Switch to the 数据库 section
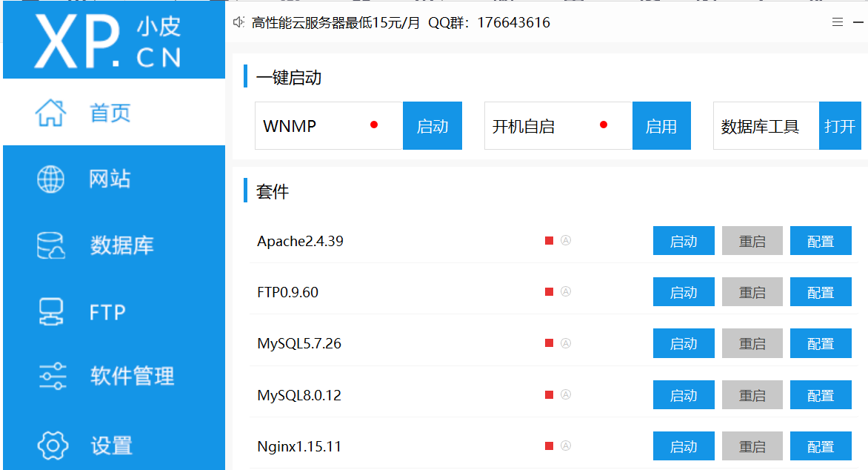The height and width of the screenshot is (470, 868). tap(114, 245)
